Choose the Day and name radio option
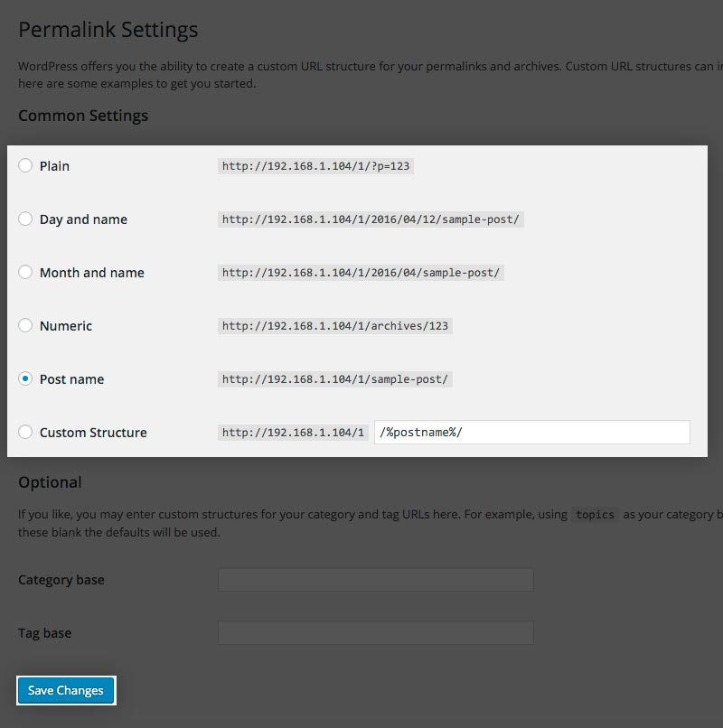 (x=25, y=219)
